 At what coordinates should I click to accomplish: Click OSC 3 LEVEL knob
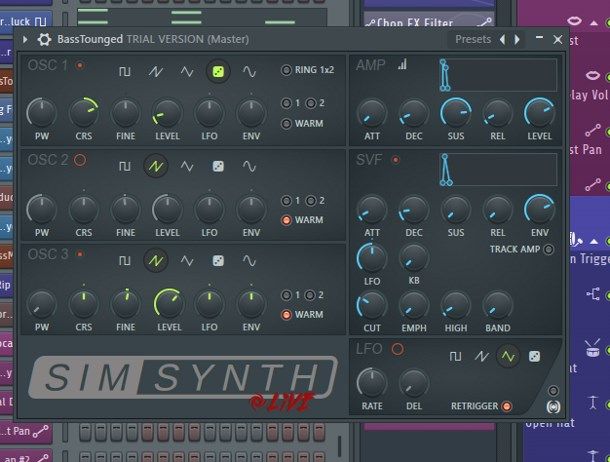pos(168,304)
